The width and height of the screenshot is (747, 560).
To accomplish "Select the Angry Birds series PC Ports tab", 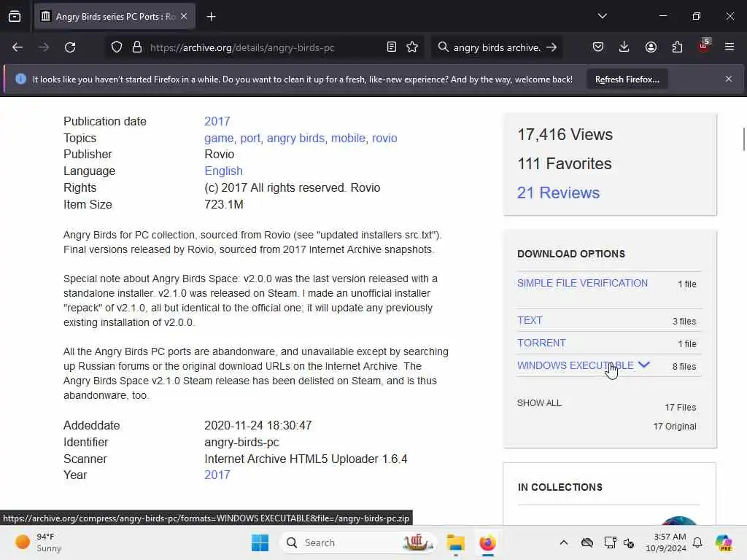I will pyautogui.click(x=115, y=17).
